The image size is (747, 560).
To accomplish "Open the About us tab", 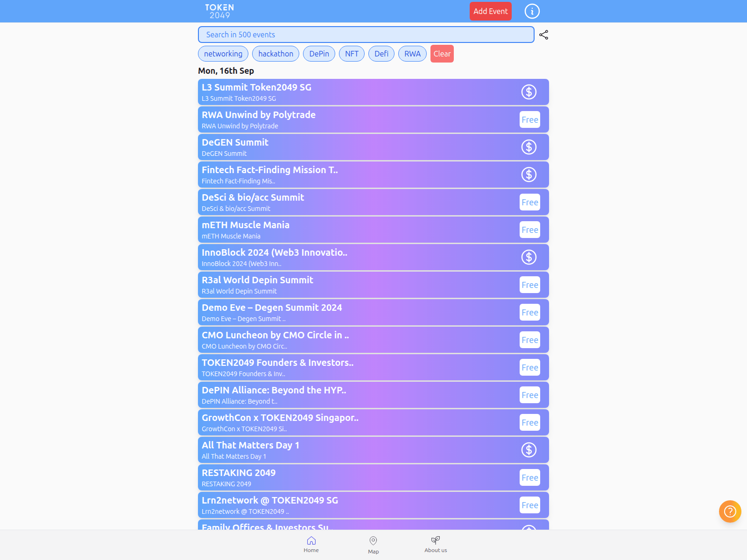I will pos(436,545).
